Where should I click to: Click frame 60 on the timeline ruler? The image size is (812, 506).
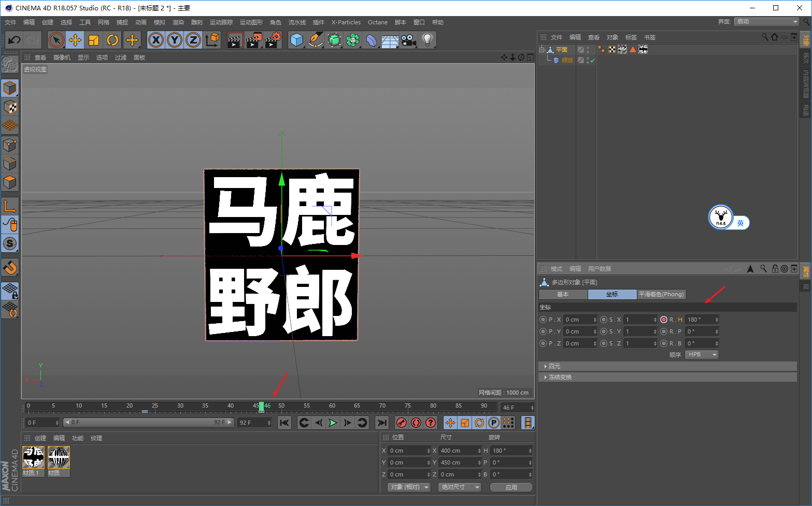[332, 406]
